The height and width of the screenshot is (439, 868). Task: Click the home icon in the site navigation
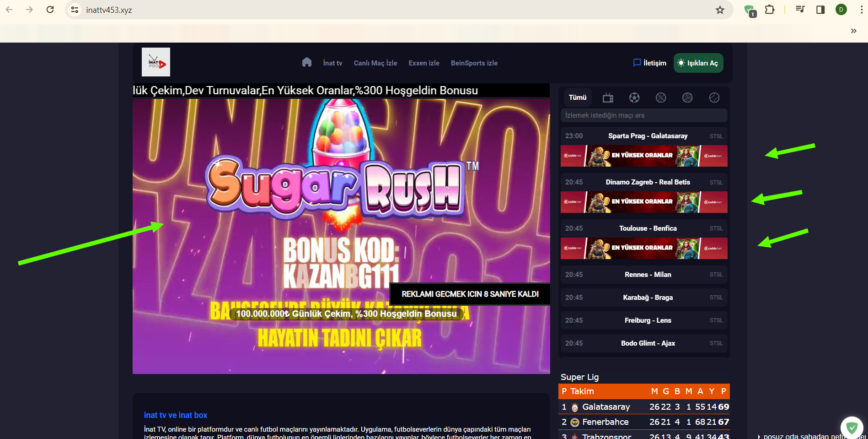pyautogui.click(x=306, y=62)
